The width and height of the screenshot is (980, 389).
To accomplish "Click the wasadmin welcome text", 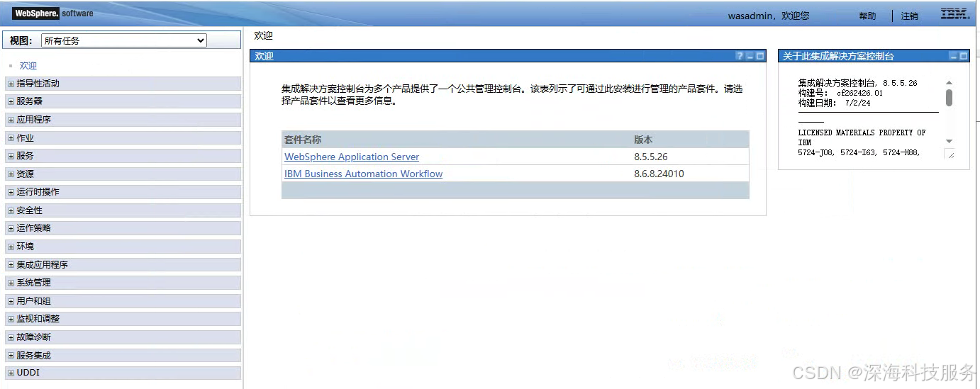I will [x=768, y=16].
